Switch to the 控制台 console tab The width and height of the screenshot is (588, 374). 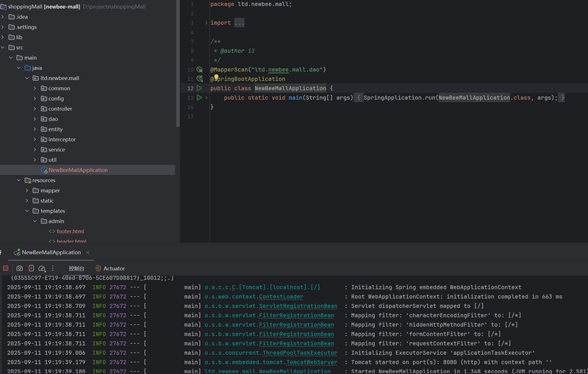[76, 268]
